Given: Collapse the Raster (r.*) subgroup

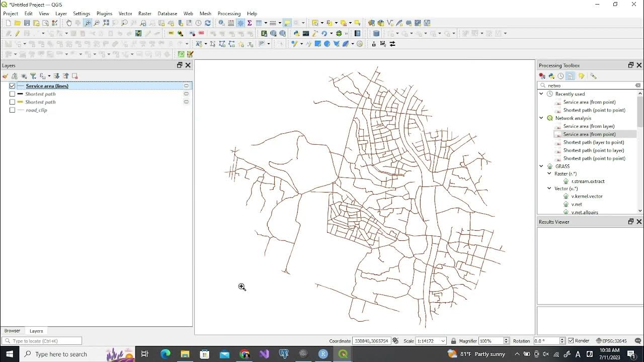Looking at the screenshot, I should [x=549, y=173].
